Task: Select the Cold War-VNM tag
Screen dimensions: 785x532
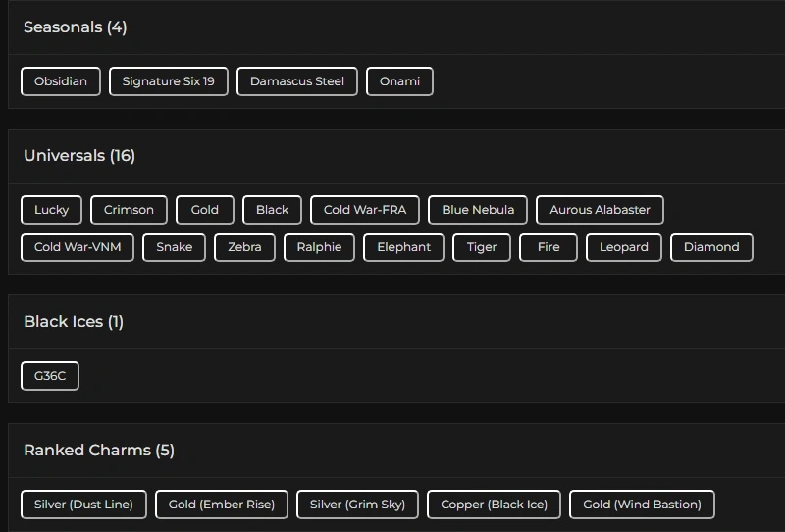Action: [78, 247]
